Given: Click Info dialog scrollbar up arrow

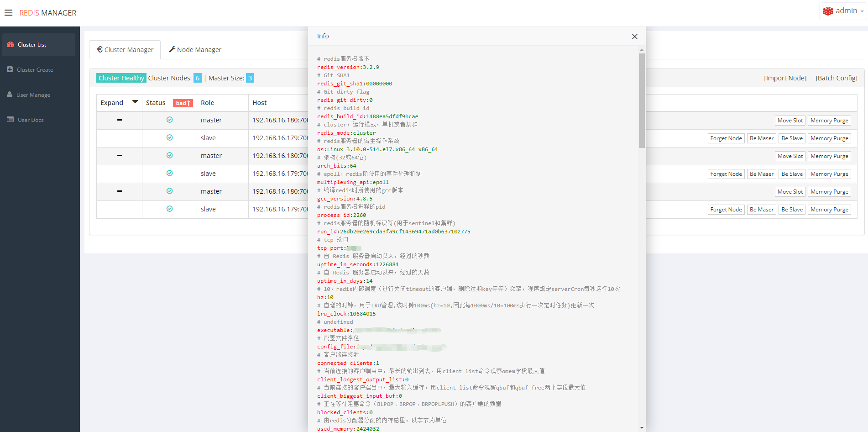Looking at the screenshot, I should tap(642, 49).
